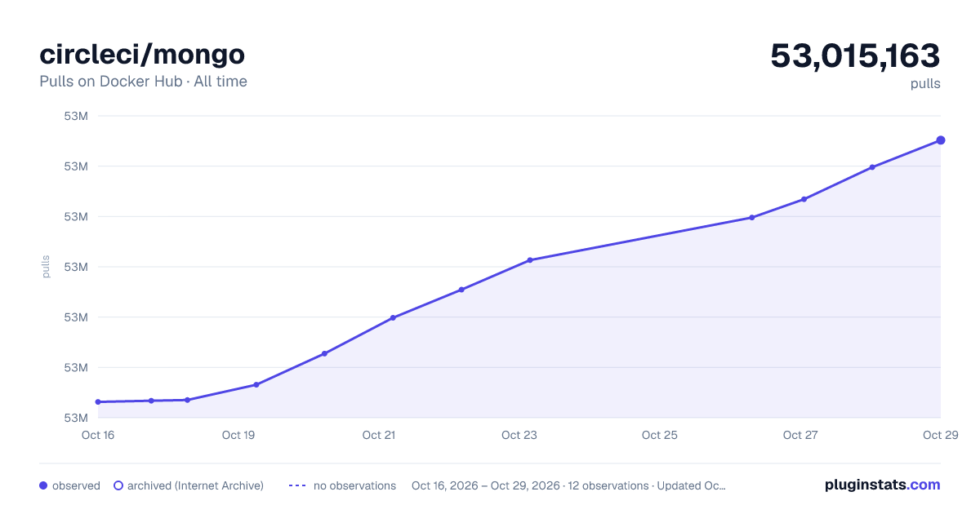Click the hollow 'archived (Internet Archive)' legend circle

(118, 485)
